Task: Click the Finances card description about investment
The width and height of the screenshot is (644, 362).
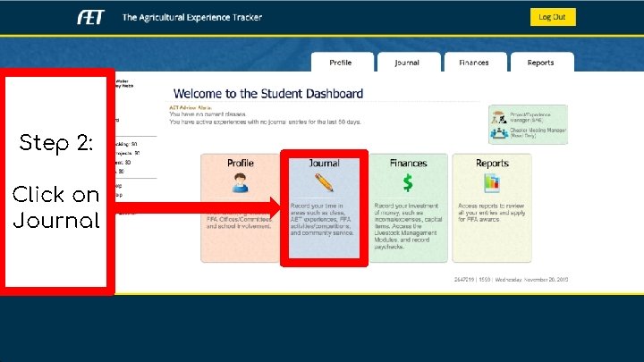Action: coord(408,226)
